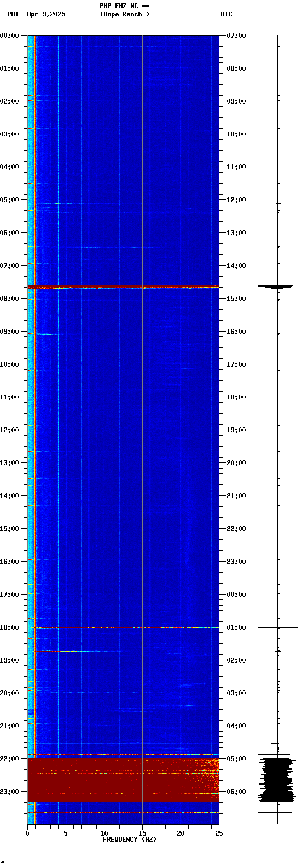The width and height of the screenshot is (302, 868).
Task: Select the '04:00' label on the PDT axis
Action: (9, 167)
